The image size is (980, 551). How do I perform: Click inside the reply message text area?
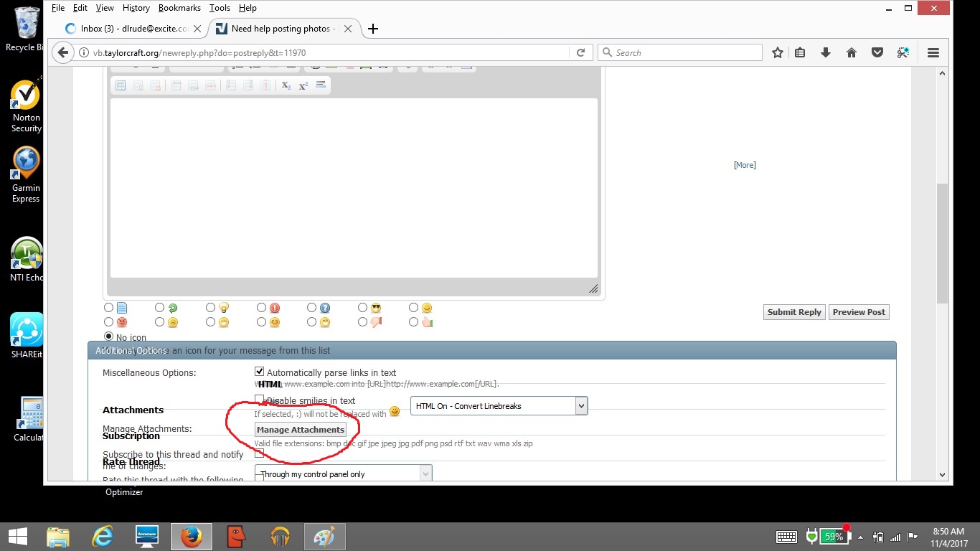click(x=354, y=188)
